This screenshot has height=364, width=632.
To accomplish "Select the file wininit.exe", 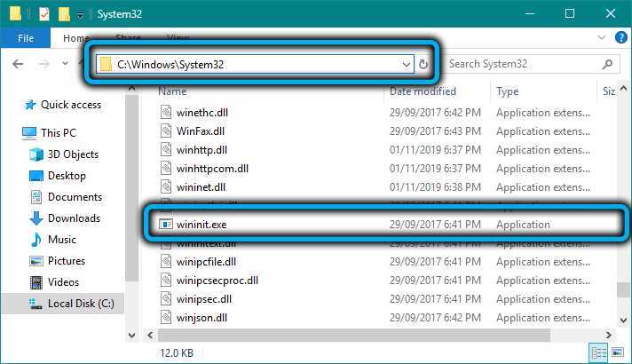I will coord(201,225).
